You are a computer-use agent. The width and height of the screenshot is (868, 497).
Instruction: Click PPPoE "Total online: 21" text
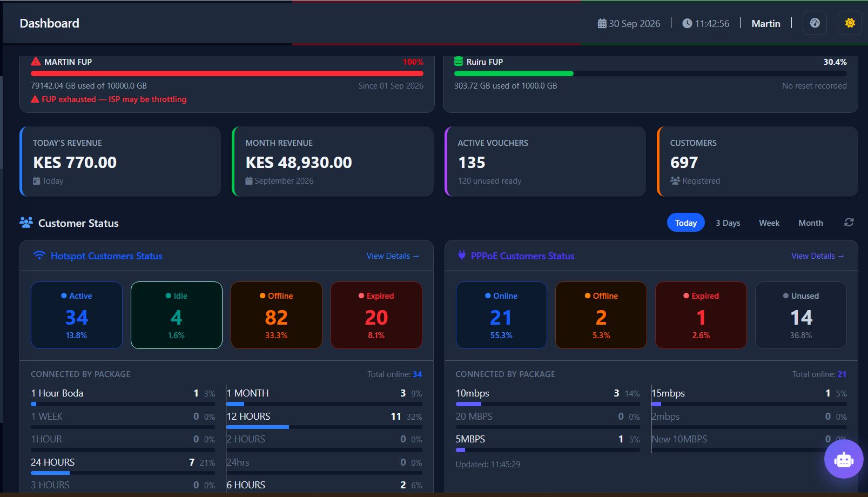819,374
